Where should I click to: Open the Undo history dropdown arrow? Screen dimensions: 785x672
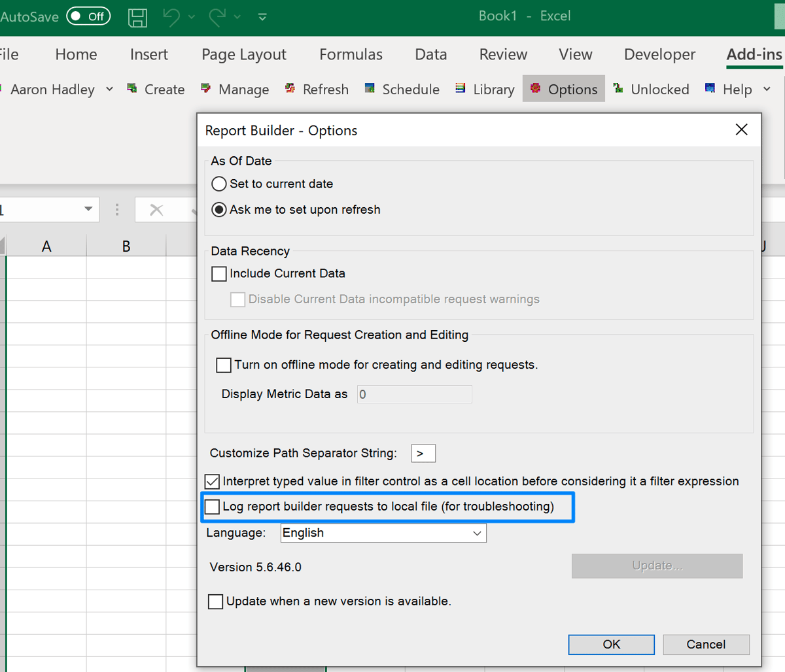(190, 16)
